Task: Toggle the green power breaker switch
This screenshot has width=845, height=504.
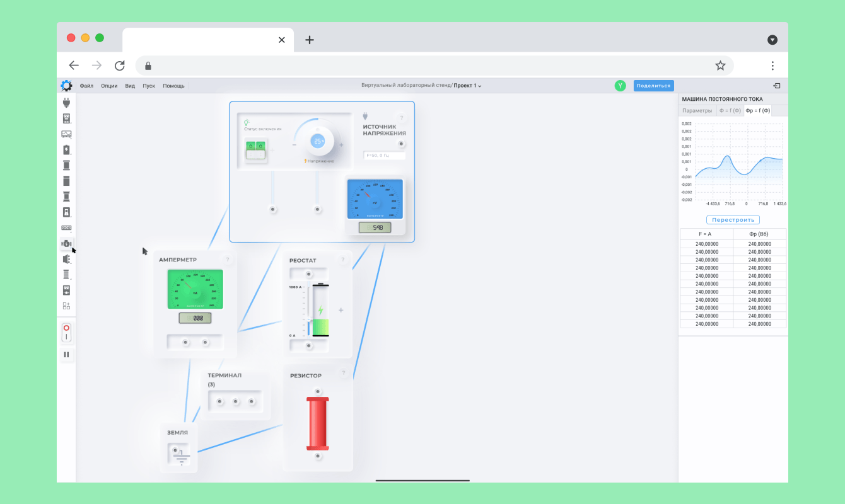Action: tap(257, 150)
